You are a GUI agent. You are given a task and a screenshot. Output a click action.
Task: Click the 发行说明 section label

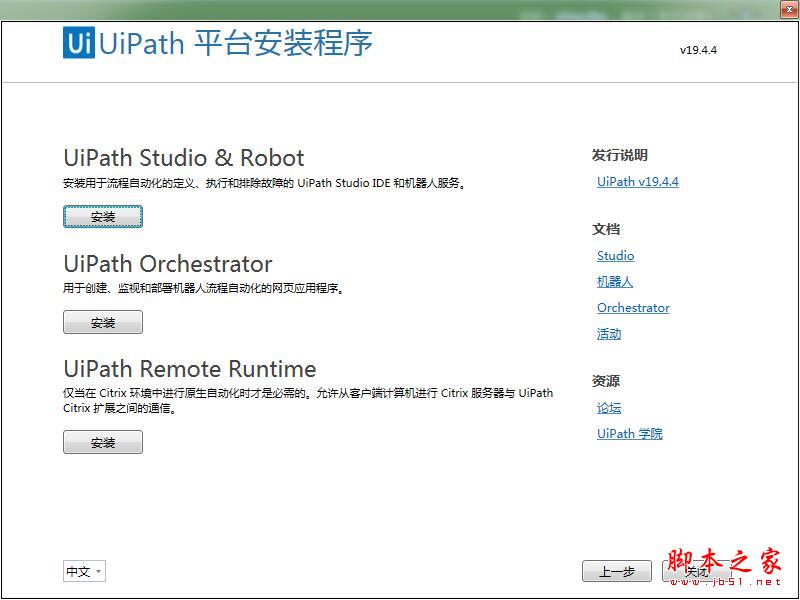click(619, 155)
